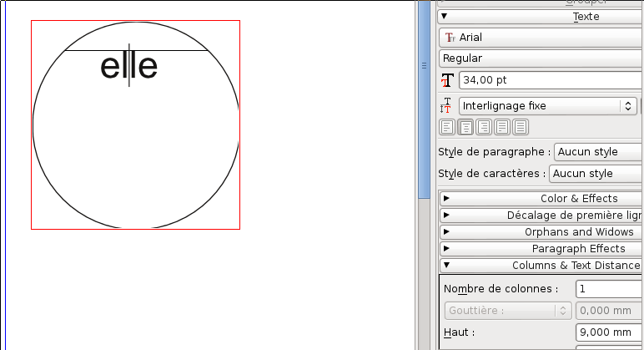Click the font size T icon
The height and width of the screenshot is (350, 644).
[448, 80]
